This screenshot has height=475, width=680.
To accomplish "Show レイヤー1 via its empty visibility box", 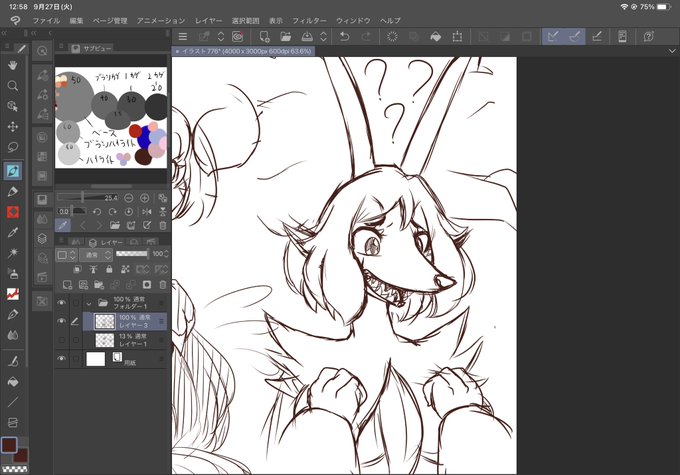I will click(x=62, y=340).
